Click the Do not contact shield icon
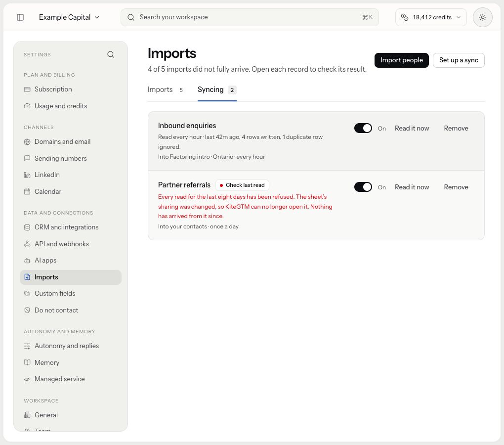The height and width of the screenshot is (445, 504). pos(27,311)
